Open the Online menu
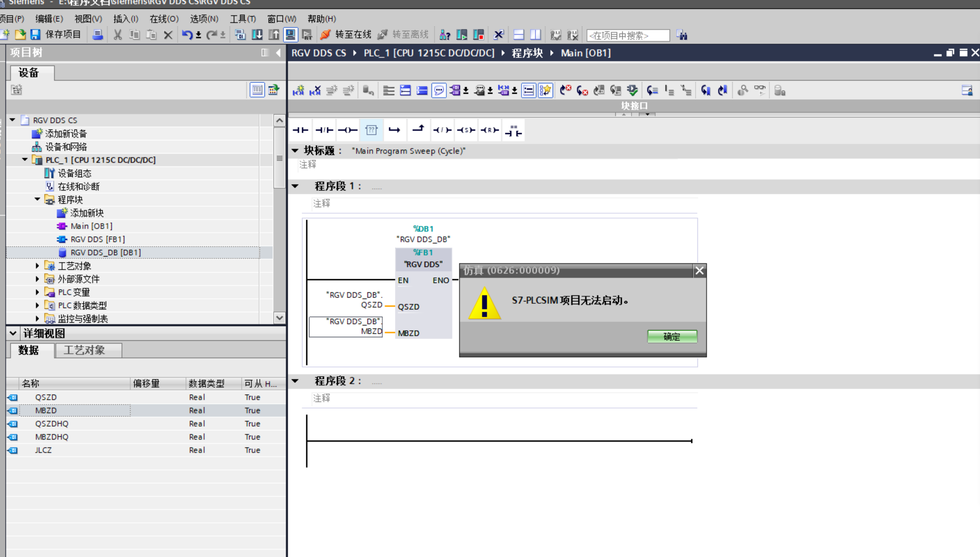 163,19
